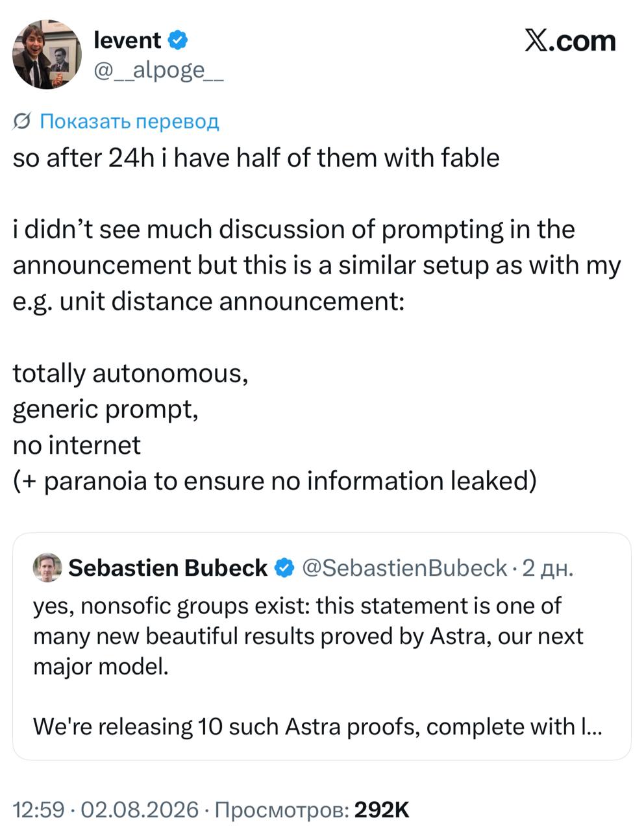Viewport: 644px width, 831px height.
Task: Open the @__alpoge__ handle
Action: pos(159,70)
